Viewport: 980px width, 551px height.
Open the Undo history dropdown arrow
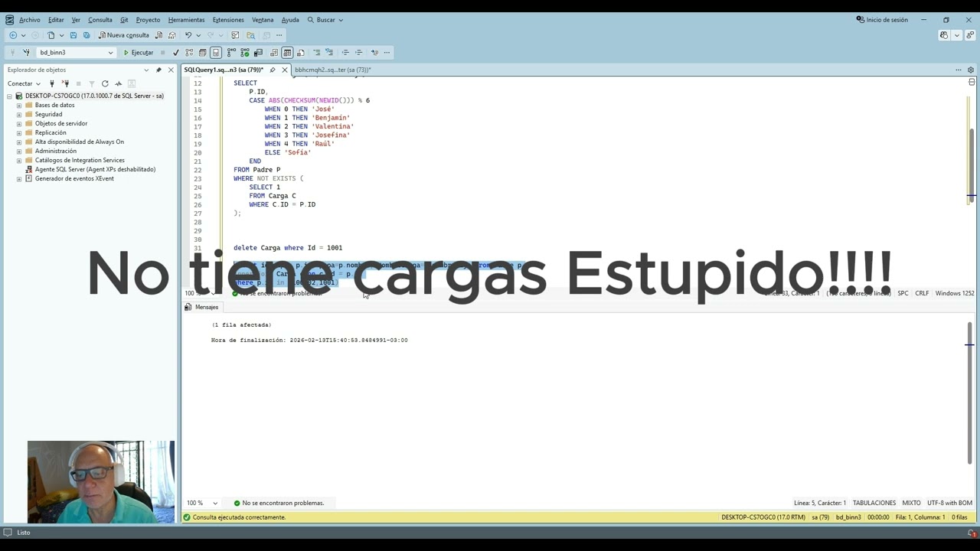[198, 35]
